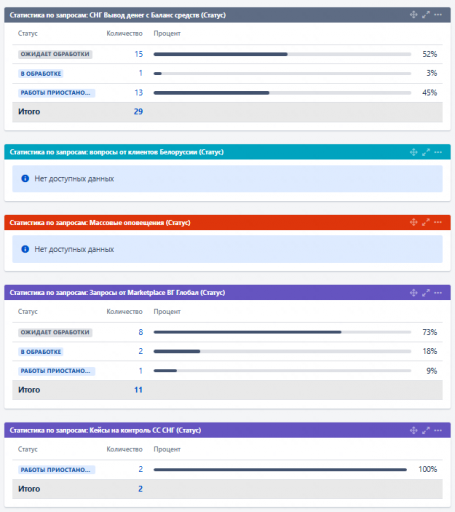
Task: Click move icon on Белоруссии clients gadget
Action: [x=413, y=152]
